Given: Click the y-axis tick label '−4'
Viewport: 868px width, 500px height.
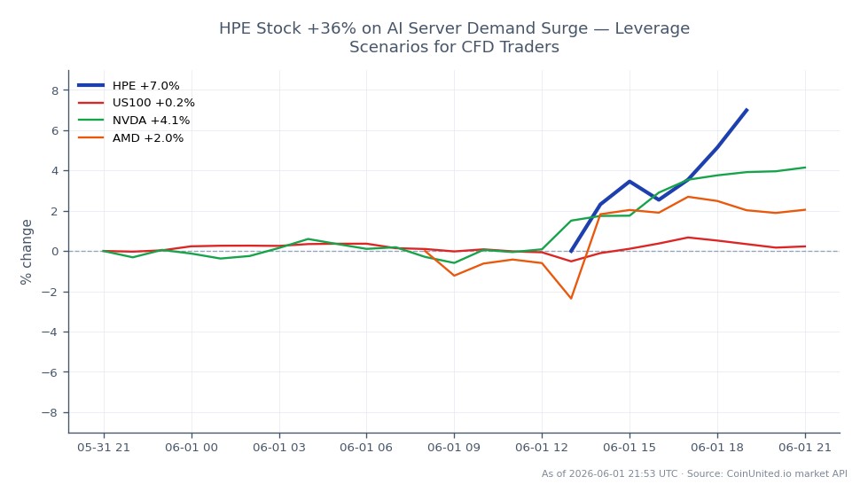Looking at the screenshot, I should pos(50,332).
